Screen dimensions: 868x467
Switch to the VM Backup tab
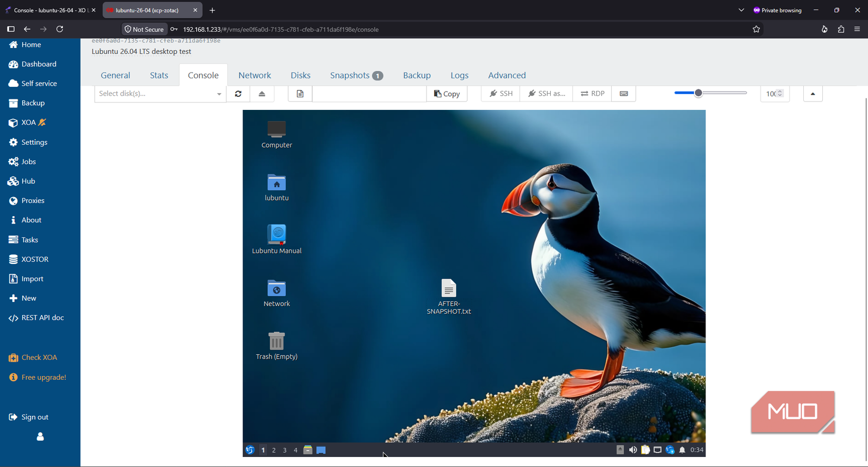tap(417, 75)
